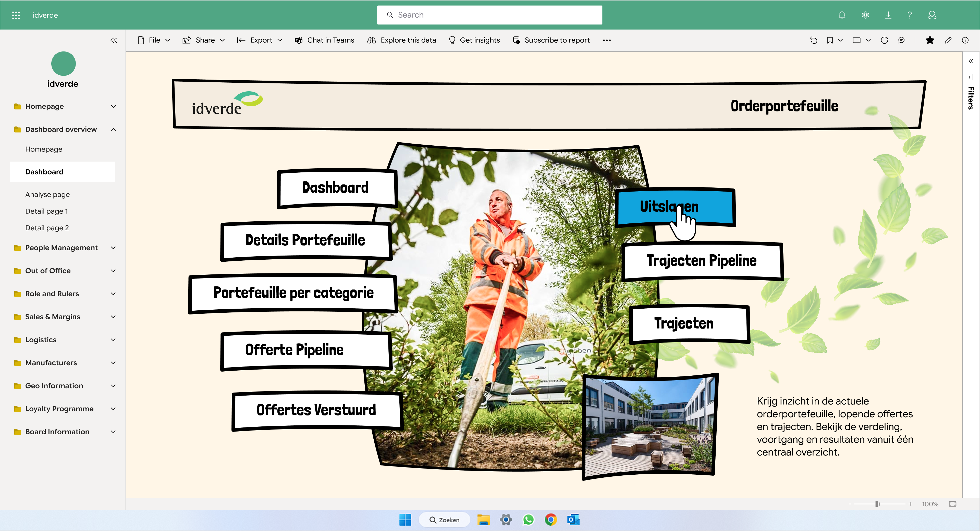The image size is (980, 531).
Task: Open more options ellipsis in toolbar
Action: (x=607, y=40)
